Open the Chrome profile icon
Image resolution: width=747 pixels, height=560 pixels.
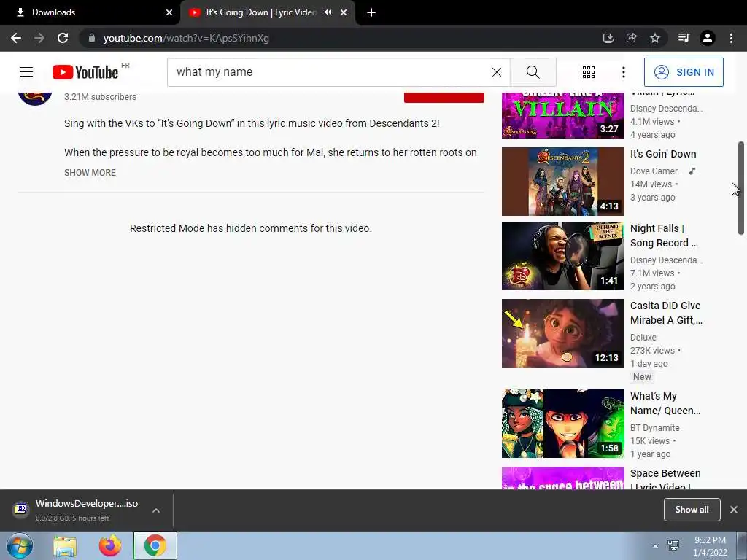pyautogui.click(x=708, y=38)
